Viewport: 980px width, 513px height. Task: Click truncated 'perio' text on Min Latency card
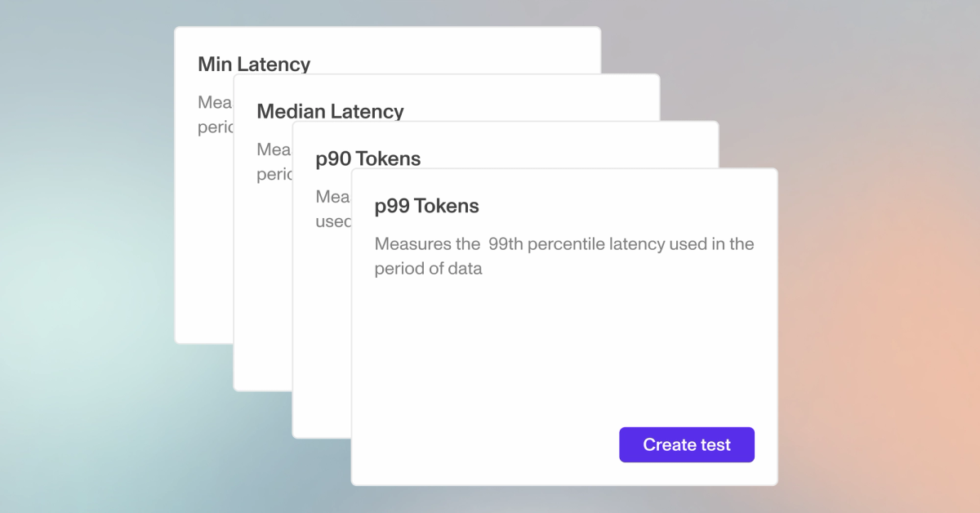(x=216, y=128)
